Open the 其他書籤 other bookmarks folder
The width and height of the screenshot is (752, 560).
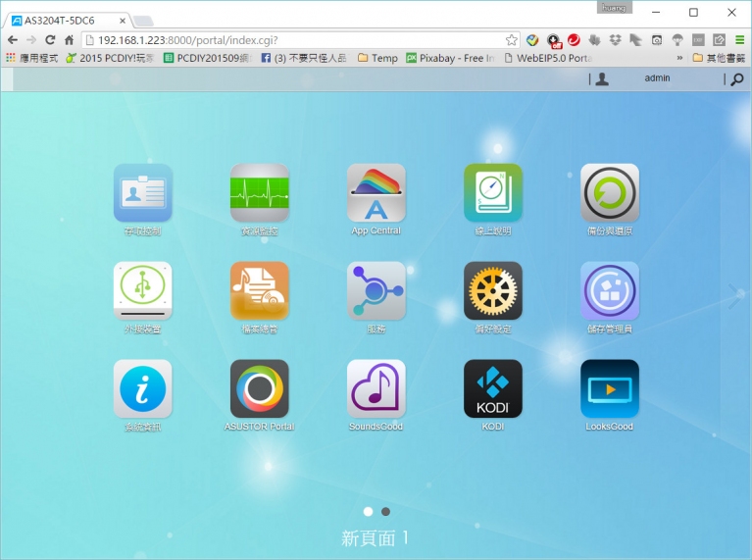point(719,58)
